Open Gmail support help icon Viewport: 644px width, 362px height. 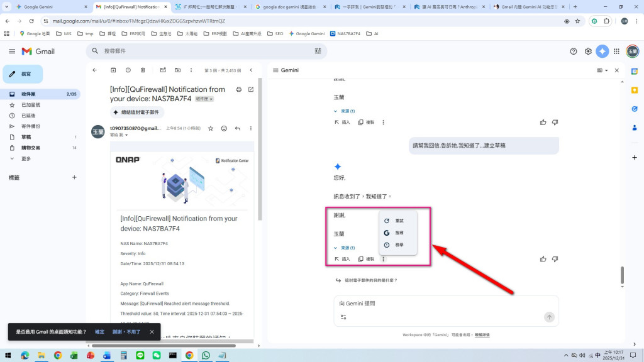[574, 52]
